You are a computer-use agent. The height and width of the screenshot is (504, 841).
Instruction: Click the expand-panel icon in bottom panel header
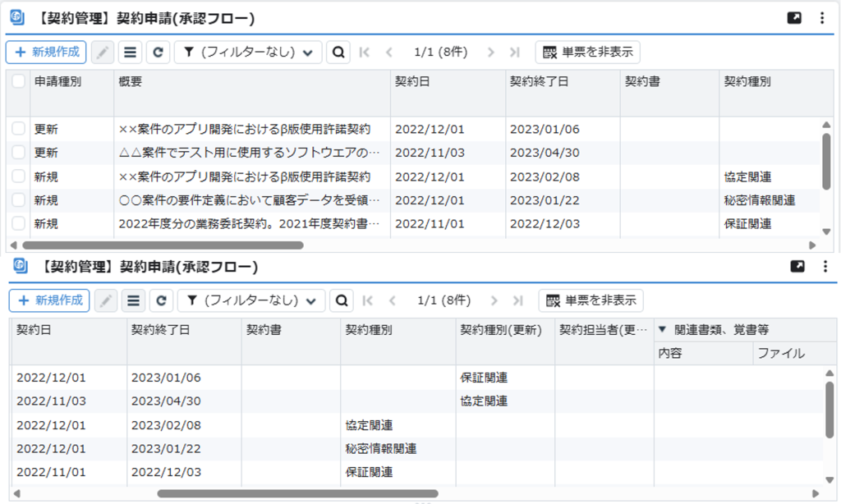pyautogui.click(x=797, y=267)
